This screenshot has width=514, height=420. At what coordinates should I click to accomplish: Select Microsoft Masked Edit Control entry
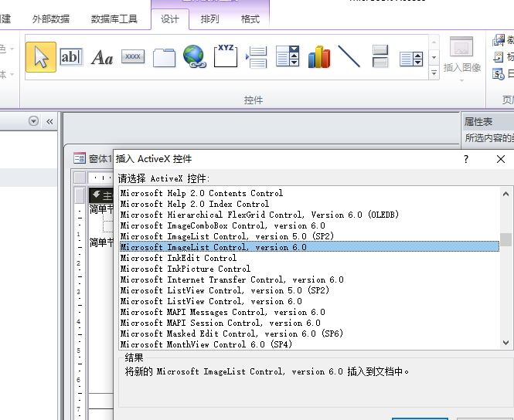[x=231, y=334]
